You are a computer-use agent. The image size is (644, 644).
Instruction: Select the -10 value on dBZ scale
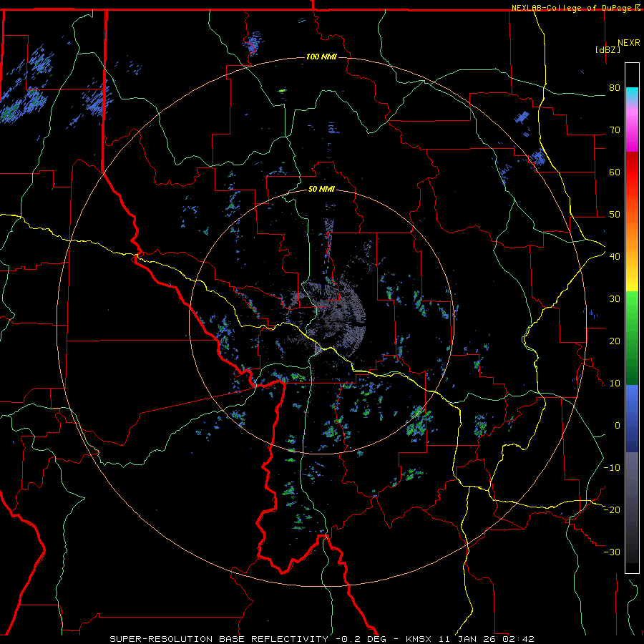click(612, 468)
